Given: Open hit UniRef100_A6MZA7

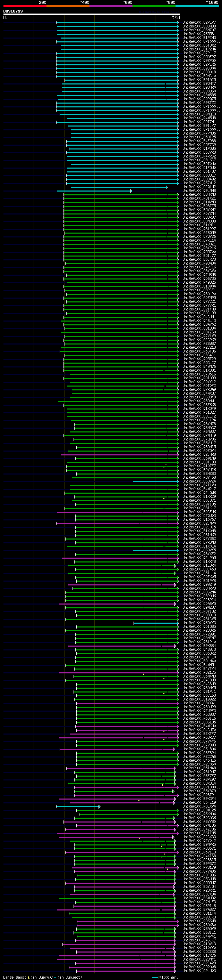Looking at the screenshot, I should [x=199, y=30].
